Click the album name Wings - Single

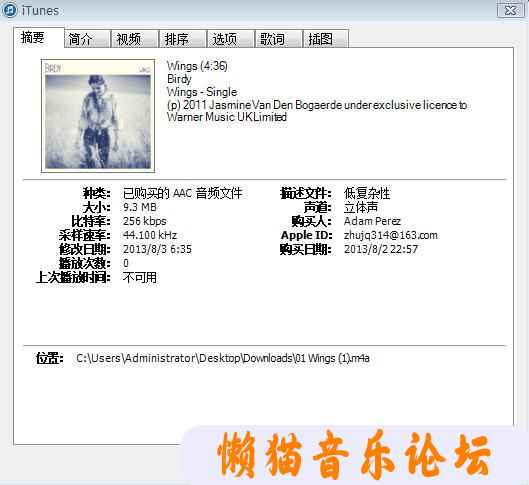tap(202, 92)
